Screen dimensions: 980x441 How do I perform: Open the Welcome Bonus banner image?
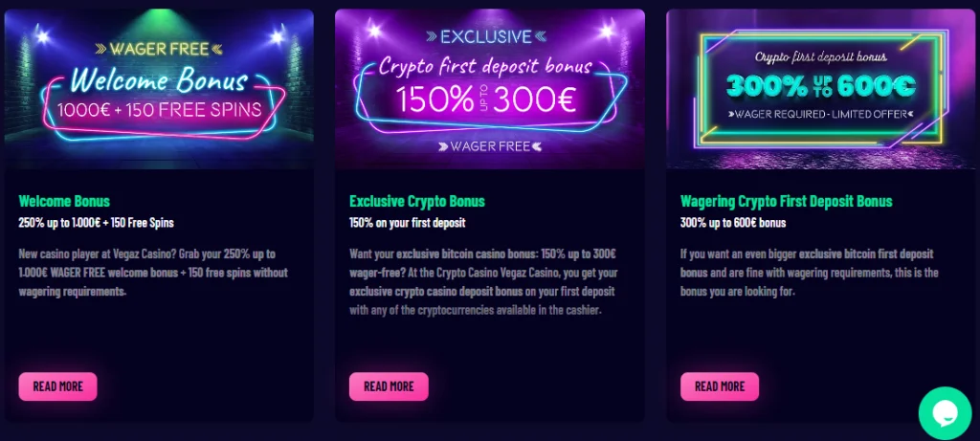point(159,89)
